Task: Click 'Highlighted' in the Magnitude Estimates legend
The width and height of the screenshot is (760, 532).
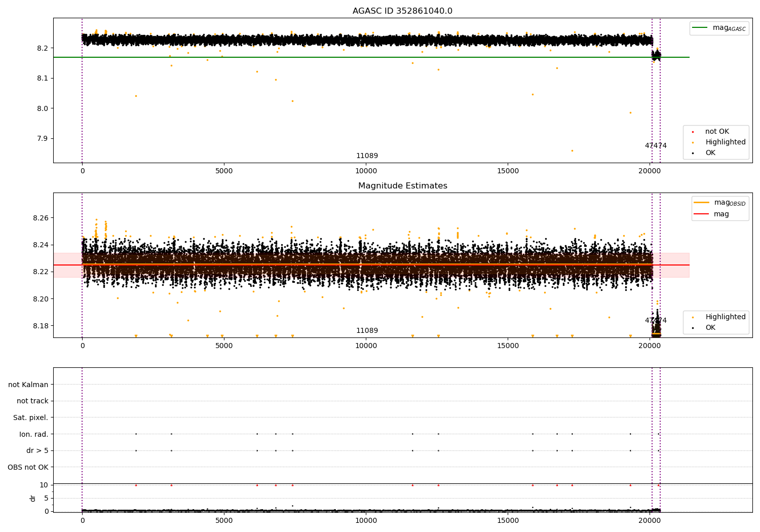Action: [x=725, y=317]
